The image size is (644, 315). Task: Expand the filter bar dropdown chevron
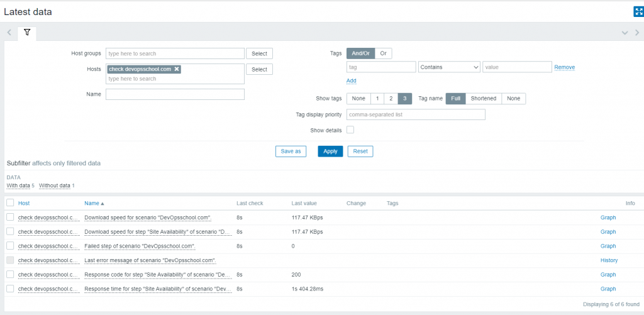[x=625, y=33]
